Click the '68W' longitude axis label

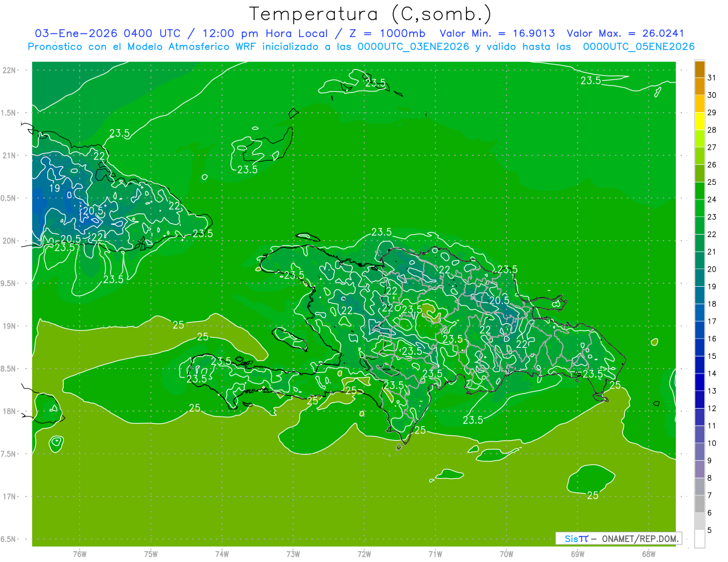(649, 554)
